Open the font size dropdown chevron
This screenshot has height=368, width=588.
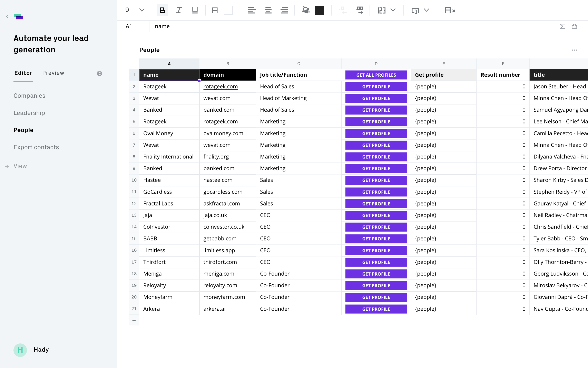[x=142, y=10]
